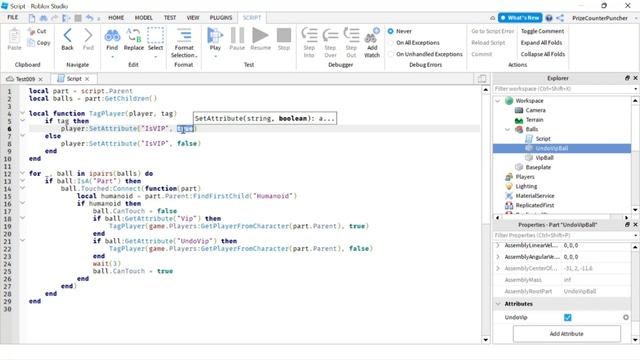Switch to the MODEL ribbon tab
Viewport: 640px width, 360px height.
tap(144, 18)
